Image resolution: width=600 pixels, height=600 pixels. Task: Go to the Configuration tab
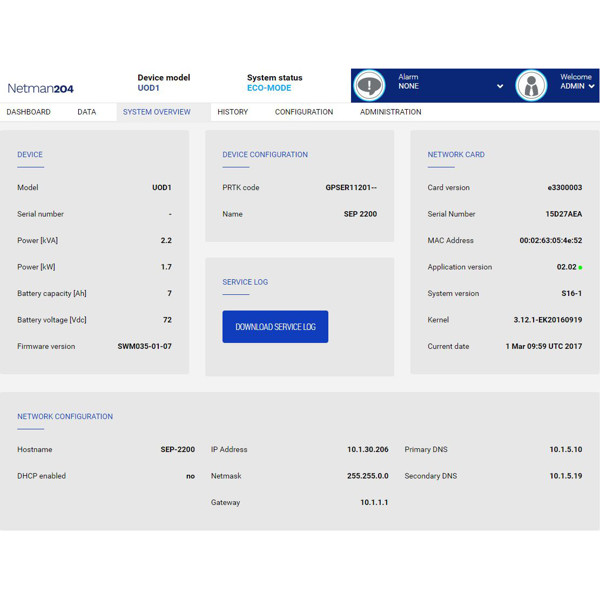(304, 112)
